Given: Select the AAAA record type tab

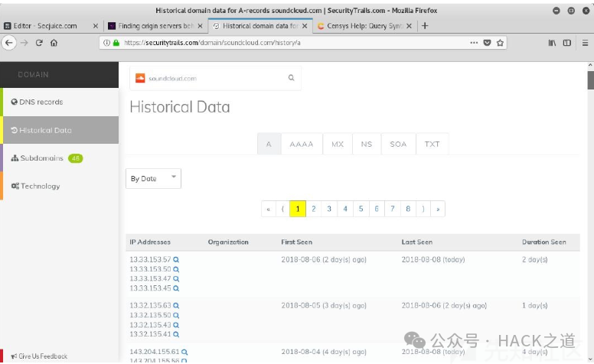Looking at the screenshot, I should tap(302, 144).
